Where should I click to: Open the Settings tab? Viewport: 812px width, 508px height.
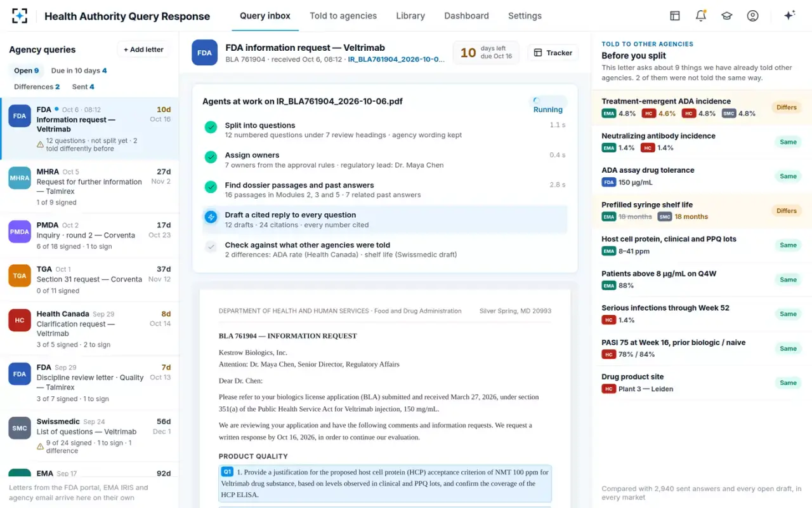[x=525, y=16]
